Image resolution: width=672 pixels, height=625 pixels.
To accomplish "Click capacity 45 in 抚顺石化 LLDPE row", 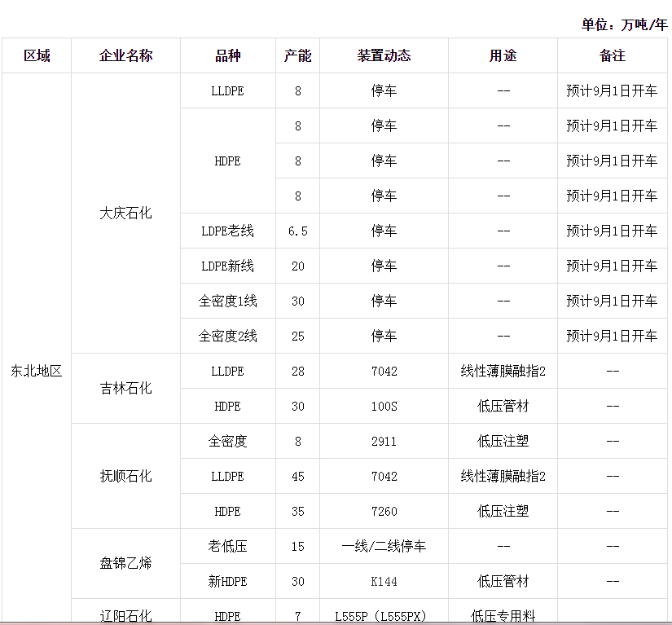I will coord(298,476).
